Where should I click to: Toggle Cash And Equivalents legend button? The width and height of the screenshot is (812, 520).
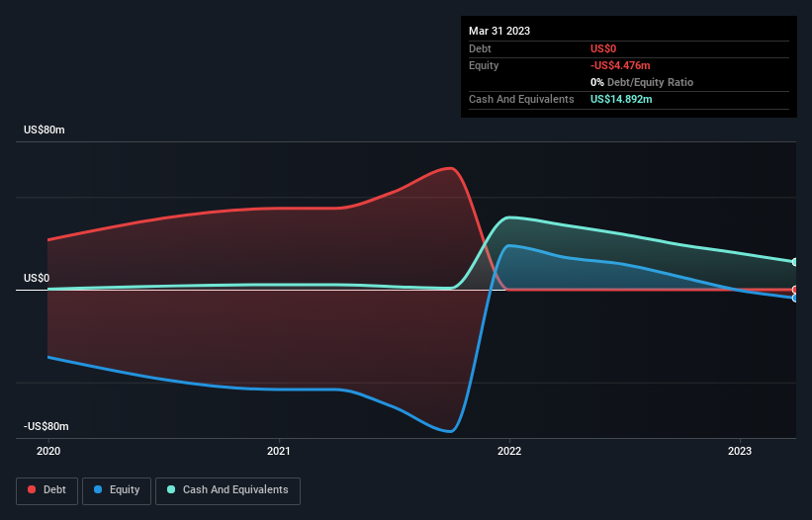(x=227, y=490)
